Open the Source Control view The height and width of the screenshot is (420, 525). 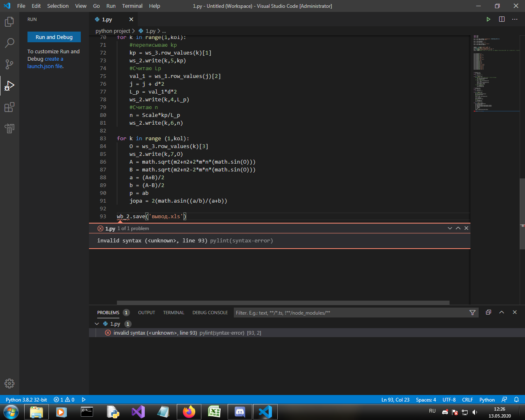pyautogui.click(x=9, y=64)
